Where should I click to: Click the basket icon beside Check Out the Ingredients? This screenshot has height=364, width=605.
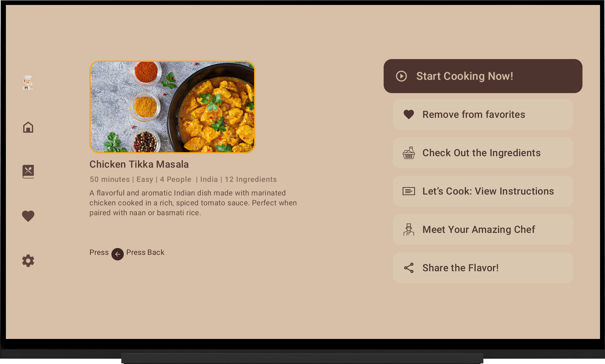click(409, 153)
